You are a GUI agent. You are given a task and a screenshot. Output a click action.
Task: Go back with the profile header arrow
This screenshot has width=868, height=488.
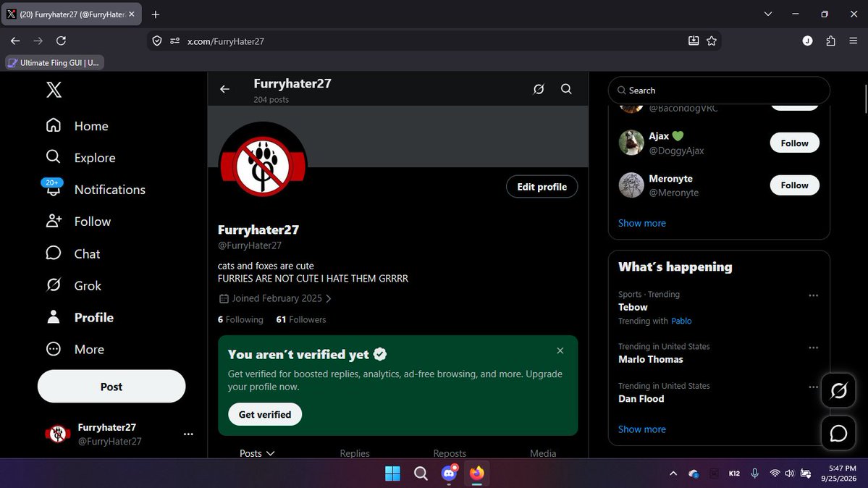224,89
